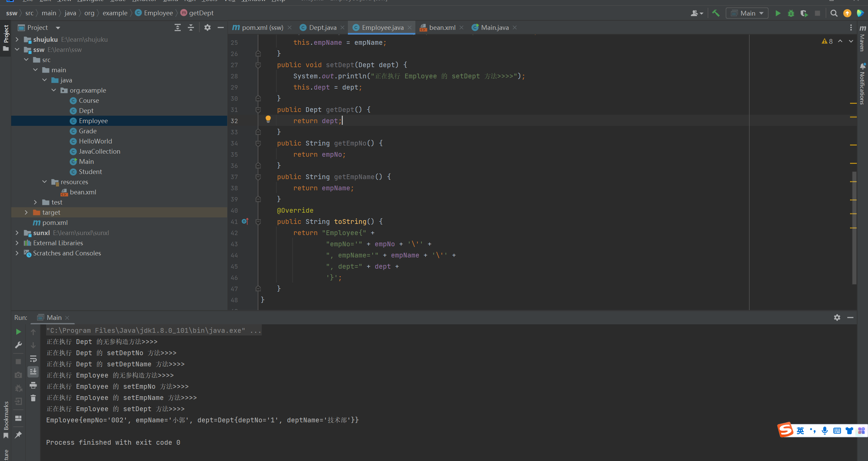Screen dimensions: 868x461
Task: Open the Student class in project tree
Action: (90, 172)
